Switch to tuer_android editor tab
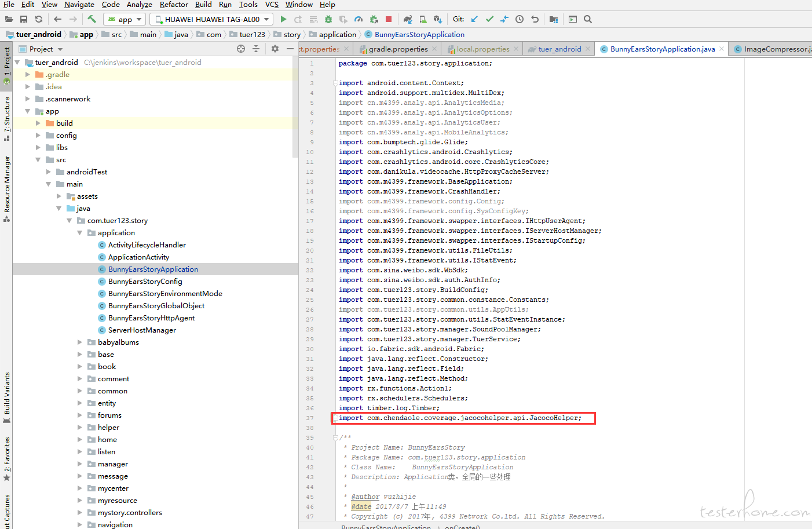The width and height of the screenshot is (812, 529). (559, 49)
